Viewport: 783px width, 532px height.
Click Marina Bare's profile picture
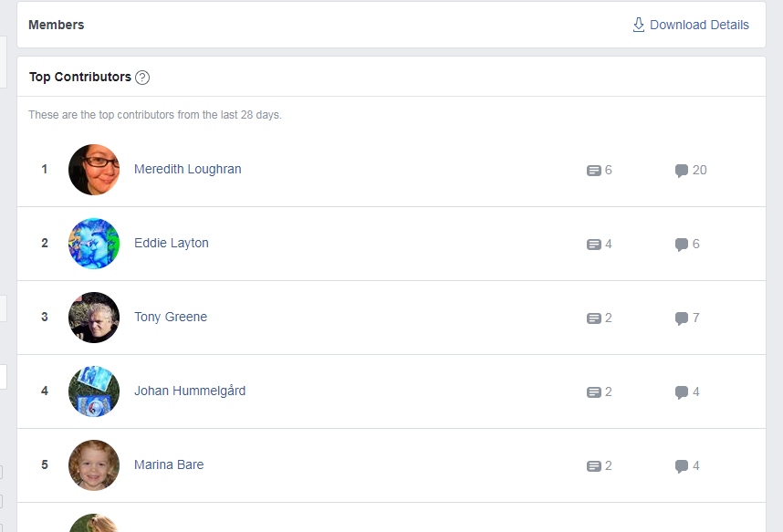click(x=94, y=465)
